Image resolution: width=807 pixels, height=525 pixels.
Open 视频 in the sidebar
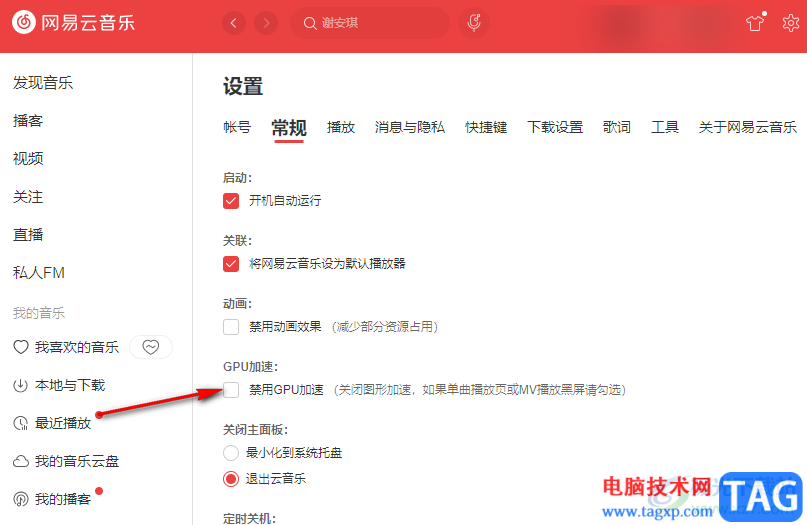[x=28, y=159]
